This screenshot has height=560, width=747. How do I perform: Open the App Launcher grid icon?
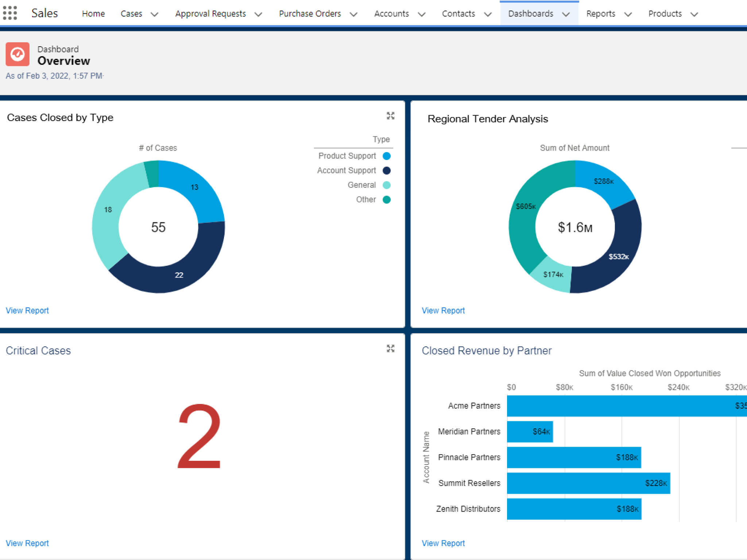[x=10, y=13]
